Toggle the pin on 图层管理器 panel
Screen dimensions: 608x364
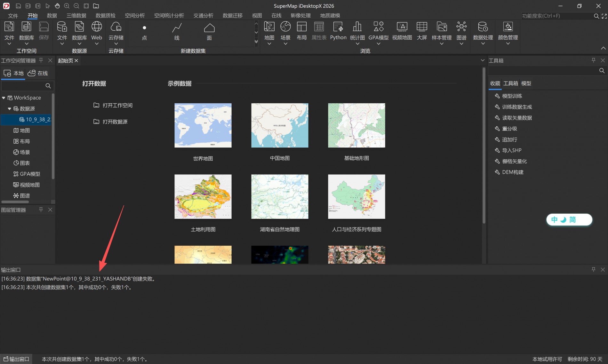pyautogui.click(x=41, y=210)
